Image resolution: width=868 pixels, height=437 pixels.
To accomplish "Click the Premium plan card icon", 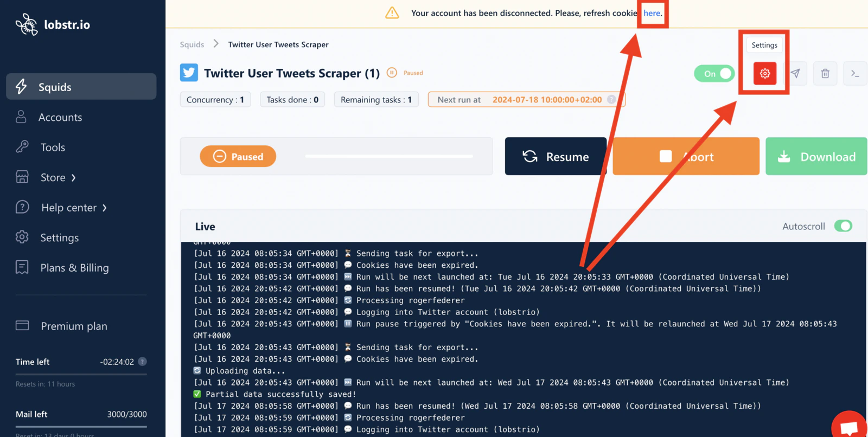I will [22, 325].
